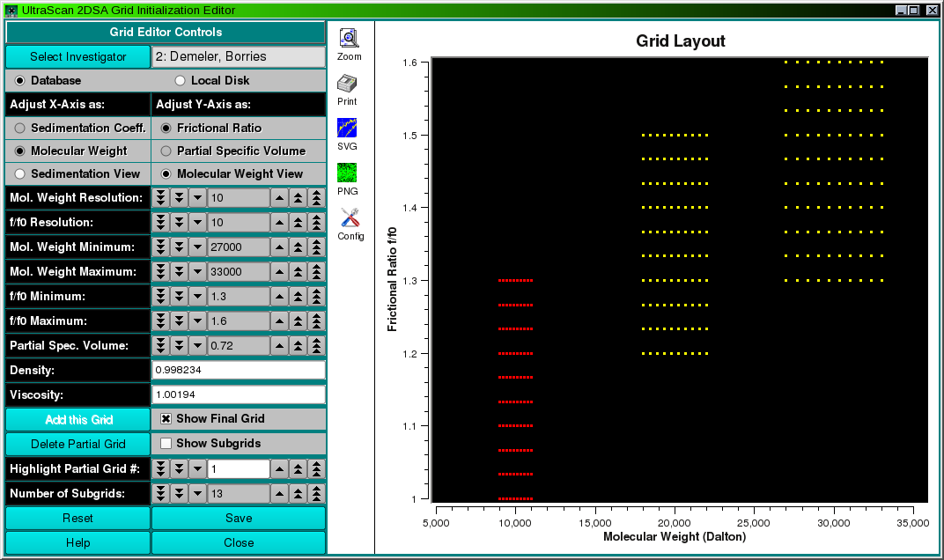Print the grid layout plot
This screenshot has width=944, height=560.
click(347, 91)
